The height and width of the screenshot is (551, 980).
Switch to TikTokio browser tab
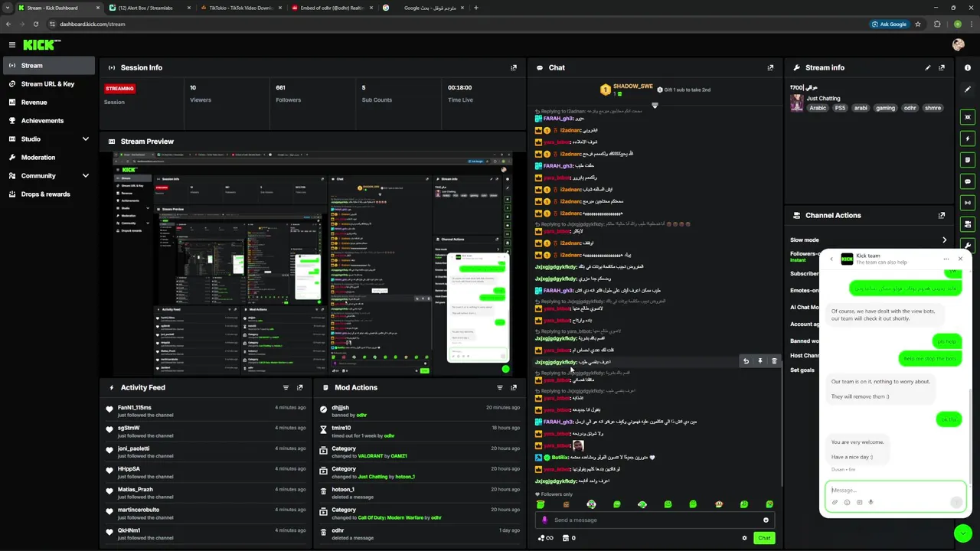[x=240, y=8]
